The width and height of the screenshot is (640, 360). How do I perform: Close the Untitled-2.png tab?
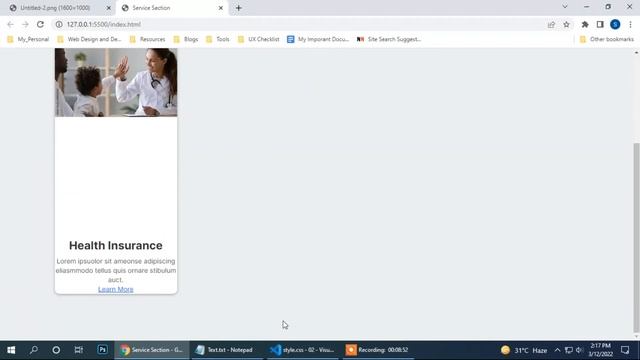[109, 8]
